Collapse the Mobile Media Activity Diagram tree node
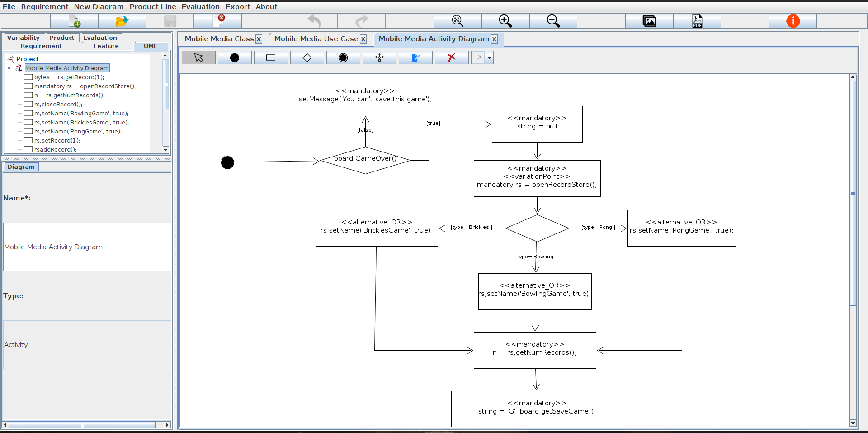868x433 pixels. click(x=9, y=68)
